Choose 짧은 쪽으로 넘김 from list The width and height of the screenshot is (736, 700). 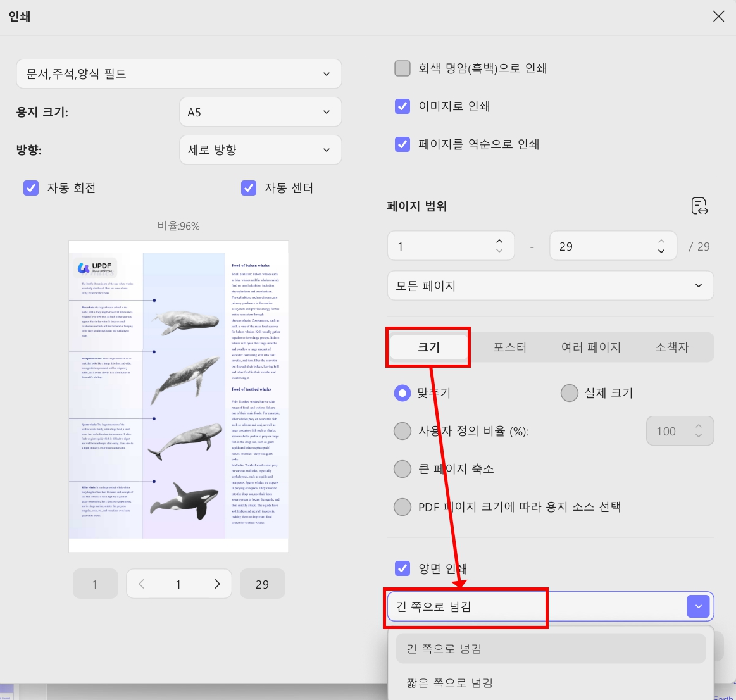(x=551, y=683)
